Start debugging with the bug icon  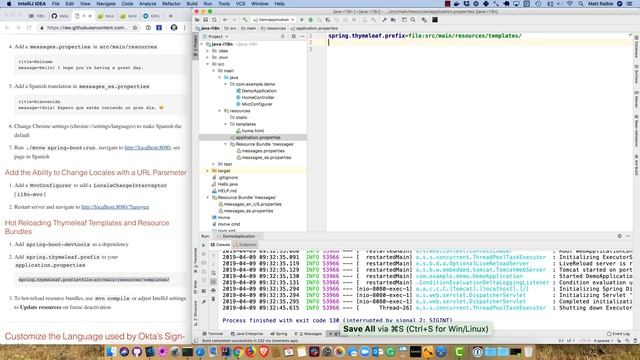(311, 20)
